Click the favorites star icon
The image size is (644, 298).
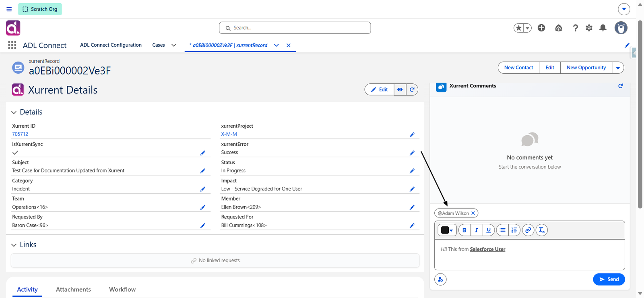(x=519, y=28)
